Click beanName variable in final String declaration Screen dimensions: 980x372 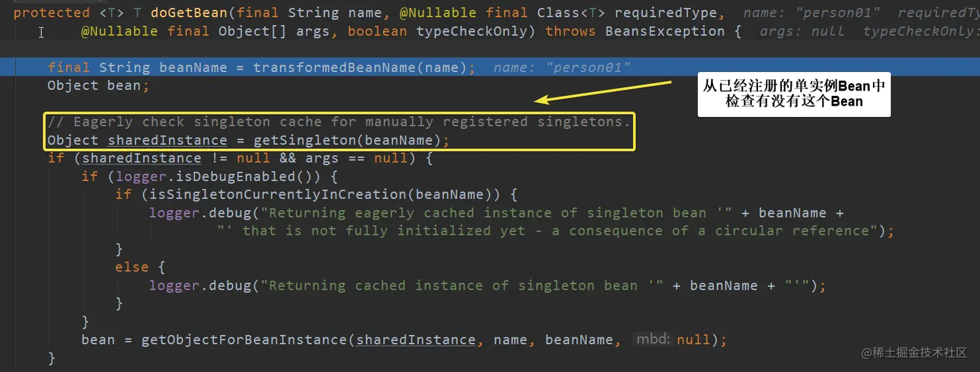tap(193, 67)
